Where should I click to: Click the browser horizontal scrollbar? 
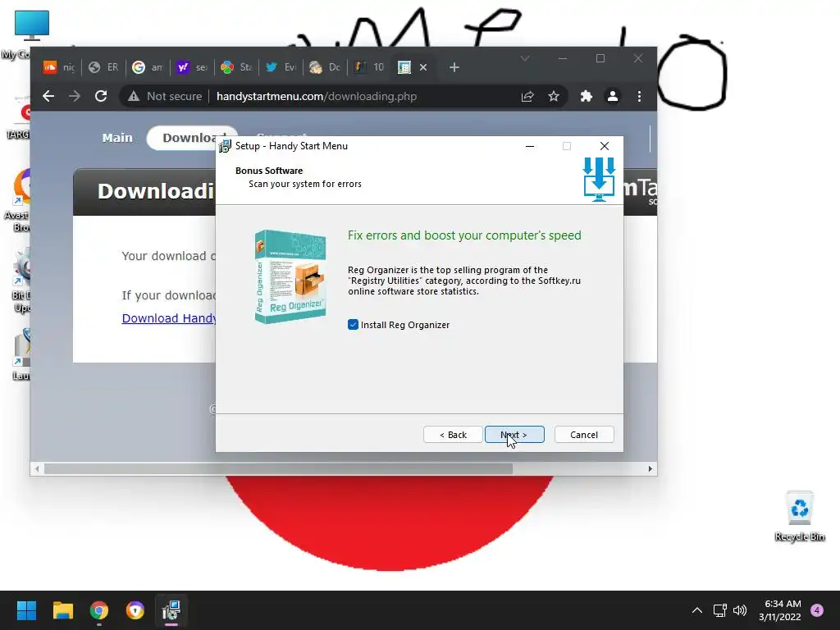click(x=278, y=468)
